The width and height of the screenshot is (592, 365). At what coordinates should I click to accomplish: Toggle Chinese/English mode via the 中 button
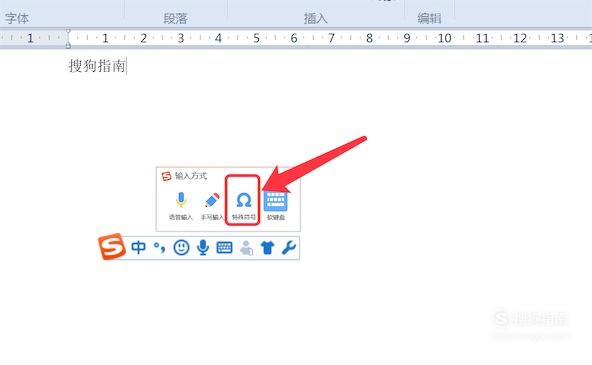point(138,248)
